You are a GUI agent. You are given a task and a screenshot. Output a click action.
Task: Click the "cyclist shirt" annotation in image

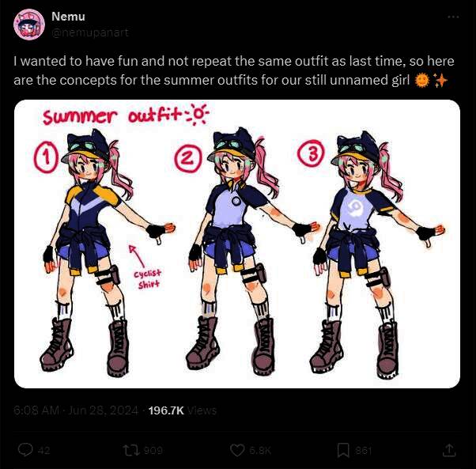(147, 278)
